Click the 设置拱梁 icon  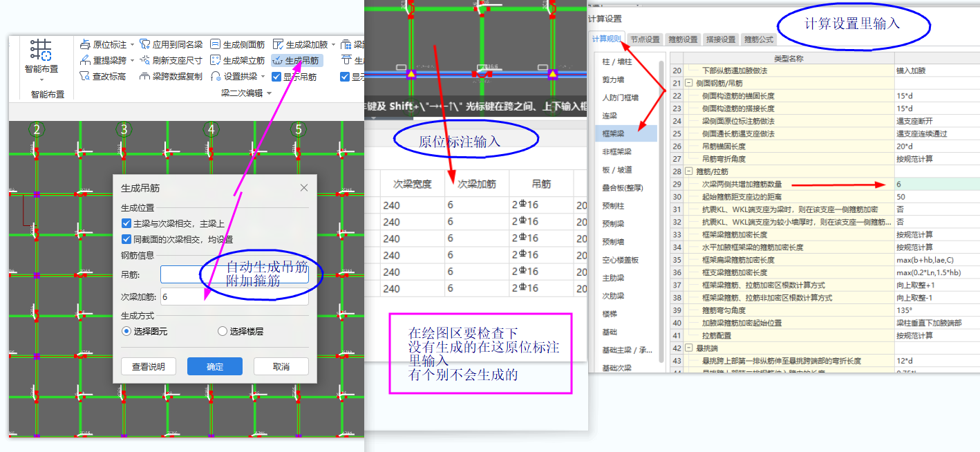[215, 76]
